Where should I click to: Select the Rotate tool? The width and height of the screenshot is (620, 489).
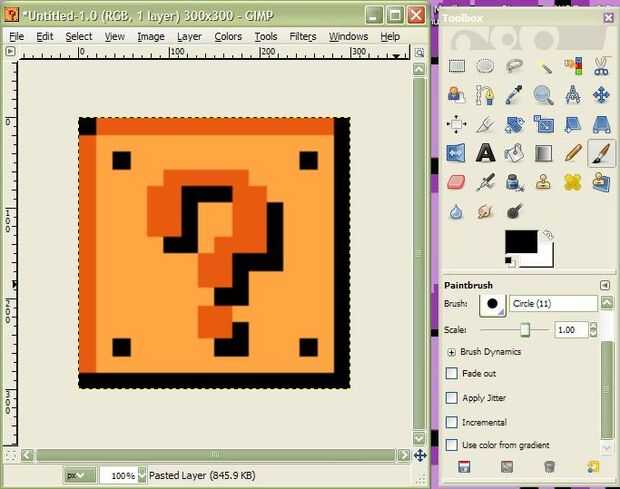(514, 124)
